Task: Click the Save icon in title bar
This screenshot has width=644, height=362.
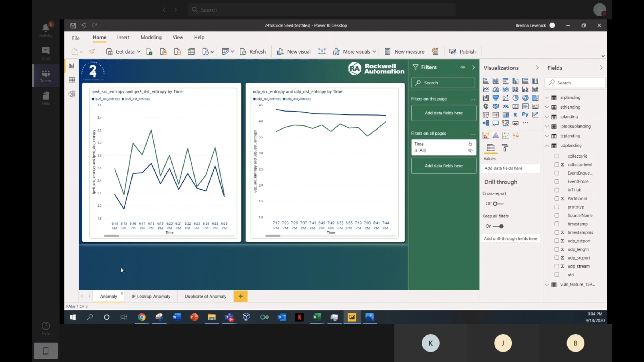Action: tap(73, 25)
